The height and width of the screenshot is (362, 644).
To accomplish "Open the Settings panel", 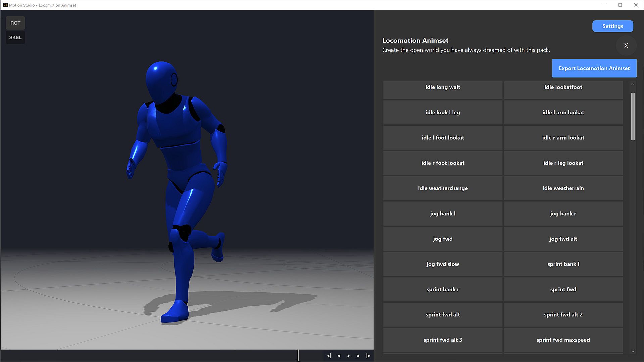I will pyautogui.click(x=612, y=26).
